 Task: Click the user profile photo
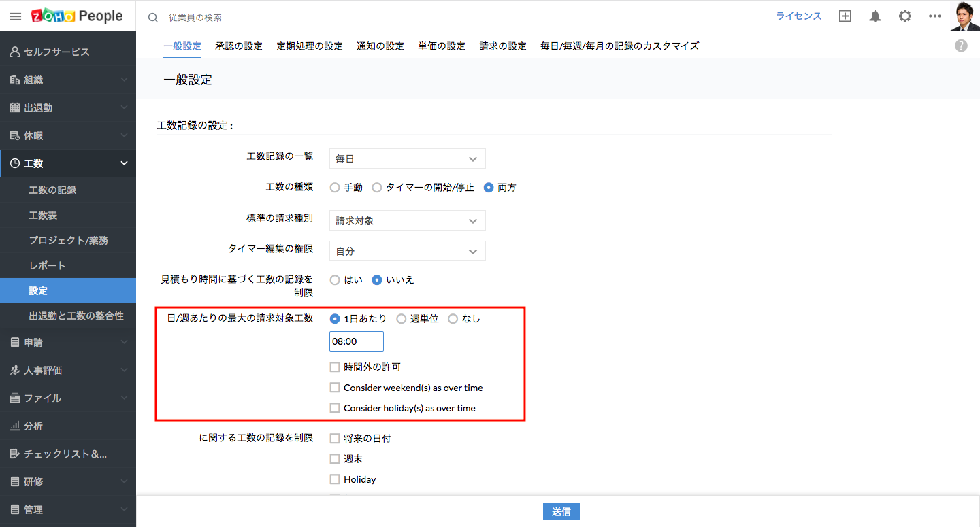click(x=965, y=16)
